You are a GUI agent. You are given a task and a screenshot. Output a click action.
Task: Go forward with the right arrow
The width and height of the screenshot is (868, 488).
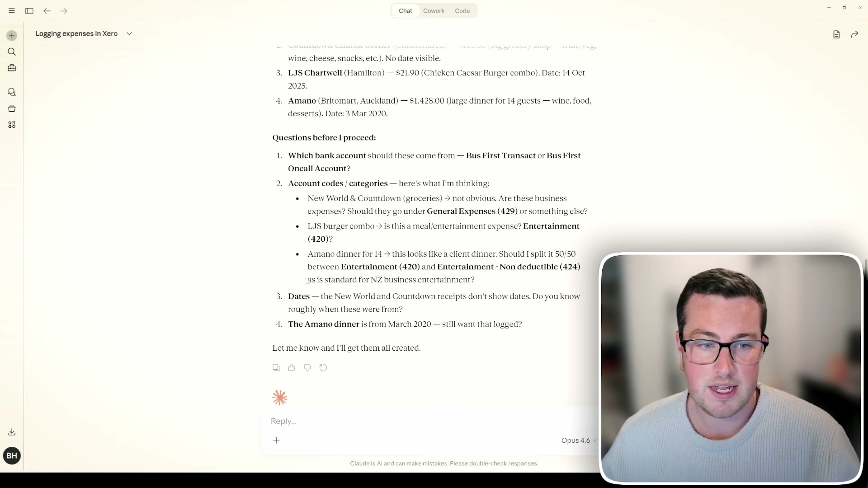pos(64,11)
